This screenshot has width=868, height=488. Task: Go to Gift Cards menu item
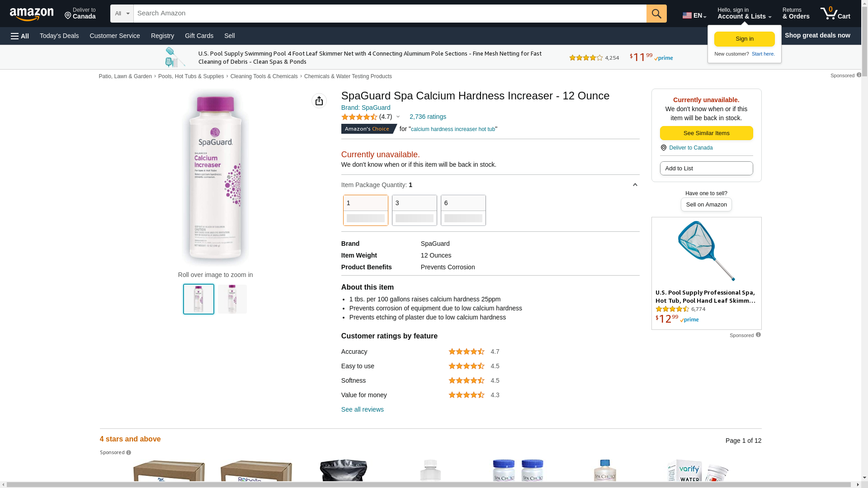tap(199, 36)
